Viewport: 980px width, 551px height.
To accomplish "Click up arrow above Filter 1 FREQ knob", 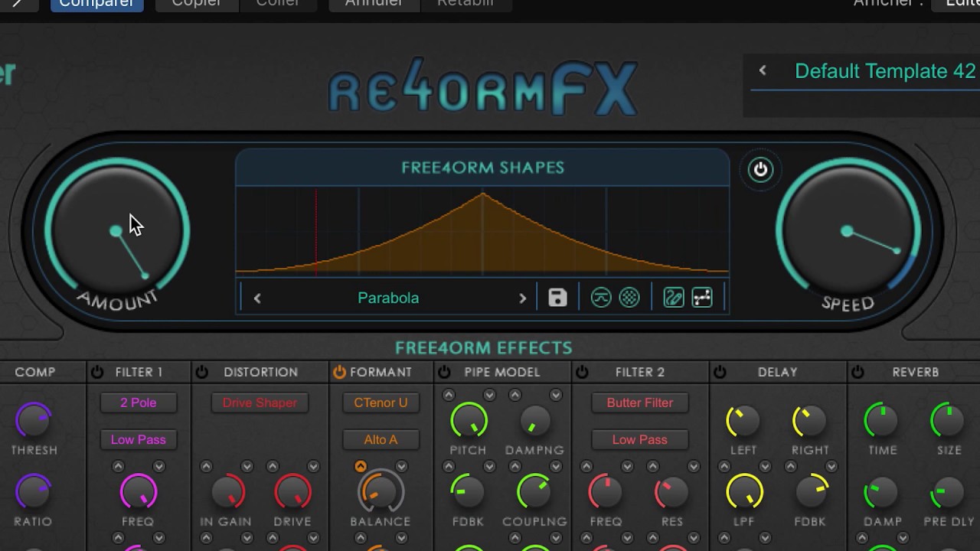I will pos(118,466).
